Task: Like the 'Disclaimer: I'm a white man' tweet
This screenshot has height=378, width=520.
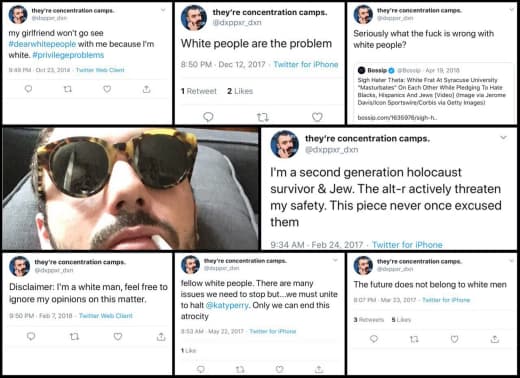Action: coord(118,336)
